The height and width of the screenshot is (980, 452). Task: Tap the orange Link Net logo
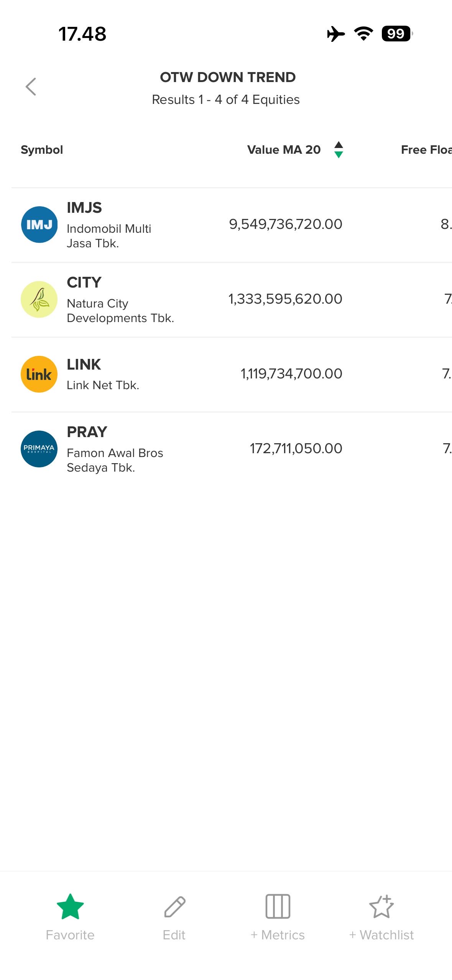(x=39, y=374)
